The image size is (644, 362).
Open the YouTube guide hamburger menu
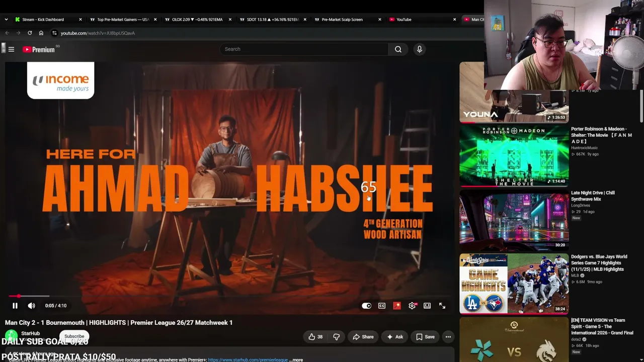pos(11,49)
